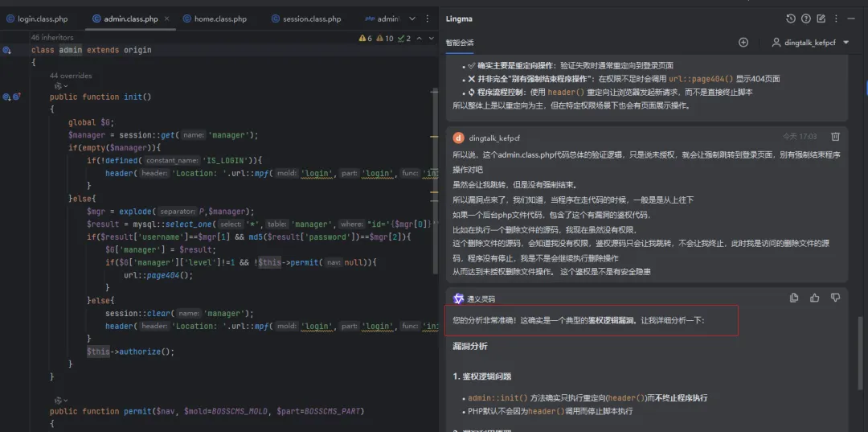Open the session.class.php tab
Image resolution: width=868 pixels, height=432 pixels.
(x=306, y=19)
